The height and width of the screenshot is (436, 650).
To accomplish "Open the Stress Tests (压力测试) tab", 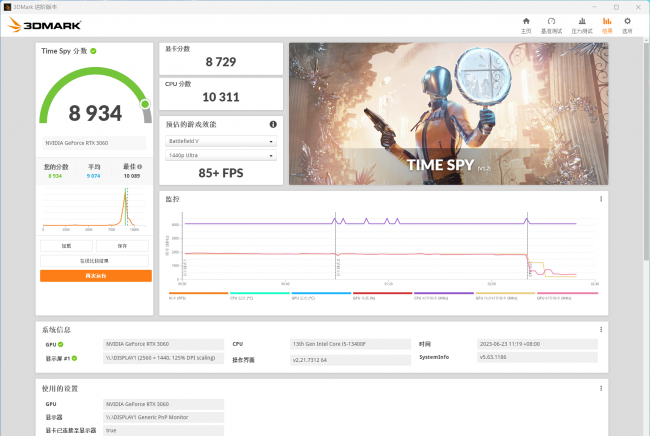I will 582,26.
